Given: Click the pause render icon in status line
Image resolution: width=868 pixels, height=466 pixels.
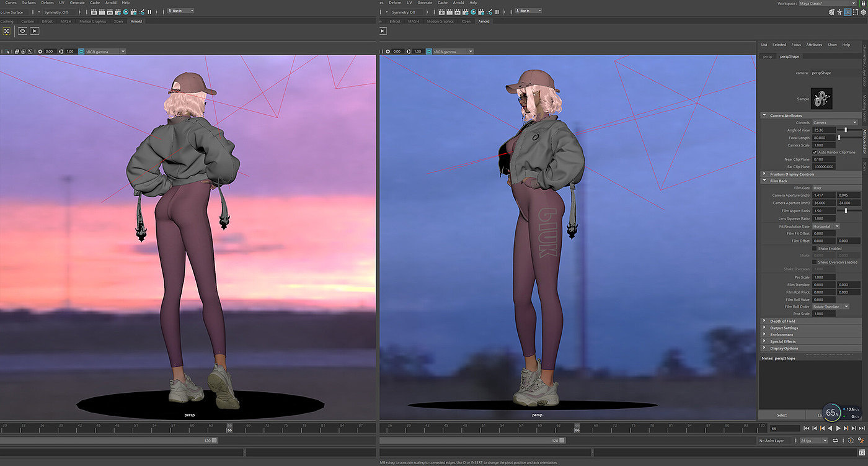Looking at the screenshot, I should (149, 11).
